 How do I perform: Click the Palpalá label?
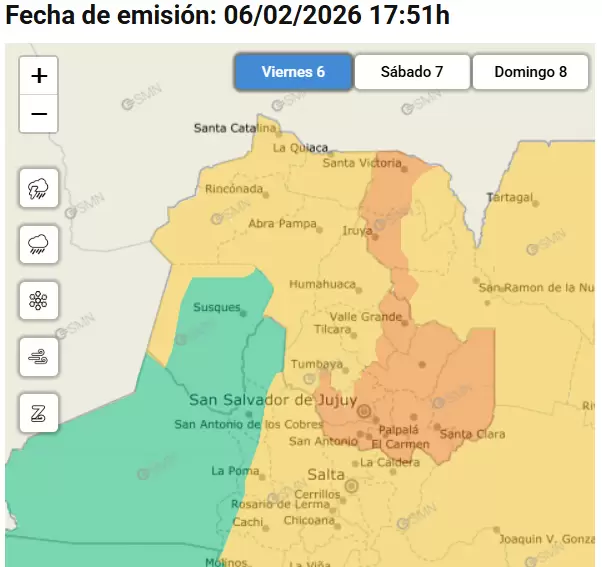point(399,430)
